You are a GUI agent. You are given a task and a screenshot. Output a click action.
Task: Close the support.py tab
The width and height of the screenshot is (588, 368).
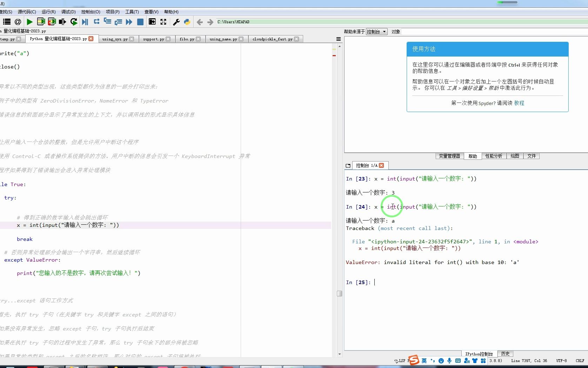click(x=168, y=39)
